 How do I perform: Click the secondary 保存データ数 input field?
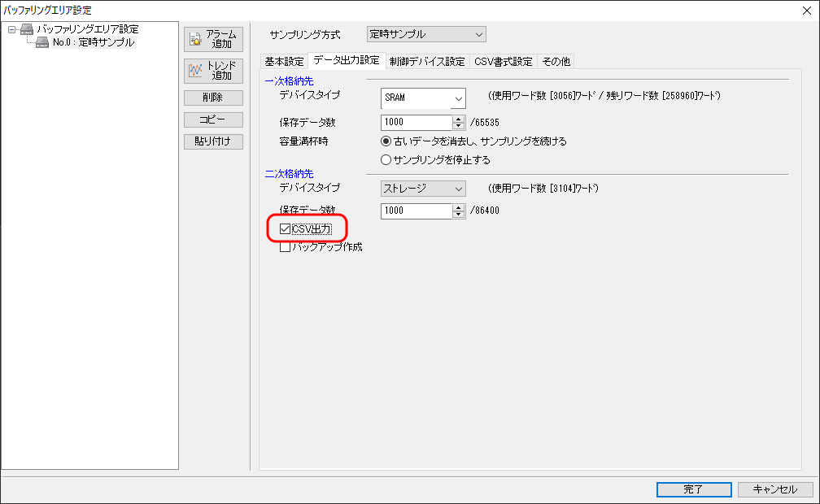point(416,211)
